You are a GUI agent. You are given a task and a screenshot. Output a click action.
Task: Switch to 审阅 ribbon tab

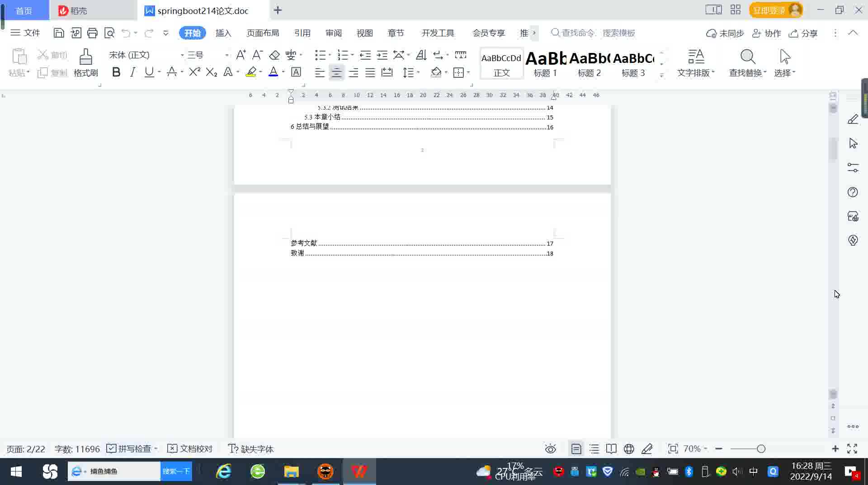click(x=334, y=33)
